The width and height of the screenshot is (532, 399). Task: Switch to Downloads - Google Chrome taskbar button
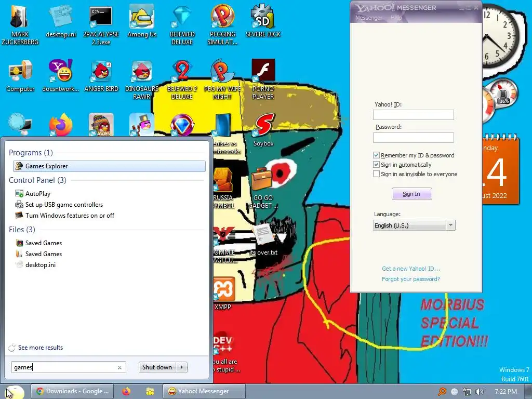click(x=73, y=391)
